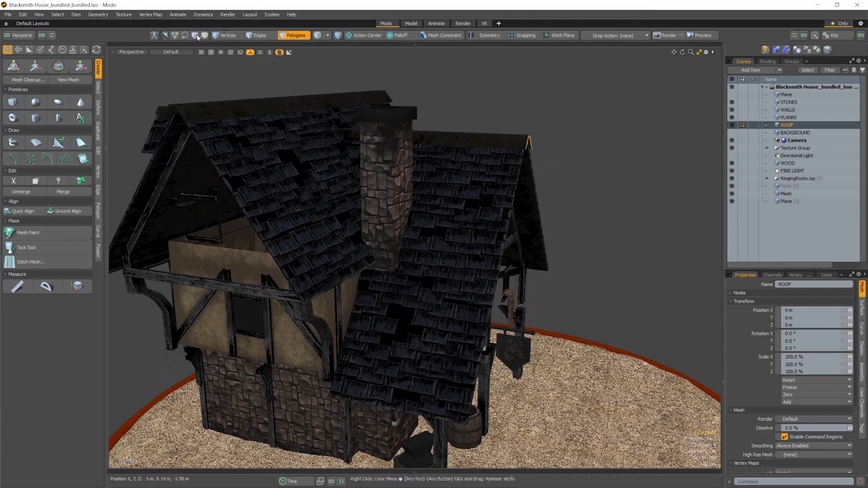Expand the Texture Group tree item
The width and height of the screenshot is (868, 488).
tap(767, 148)
